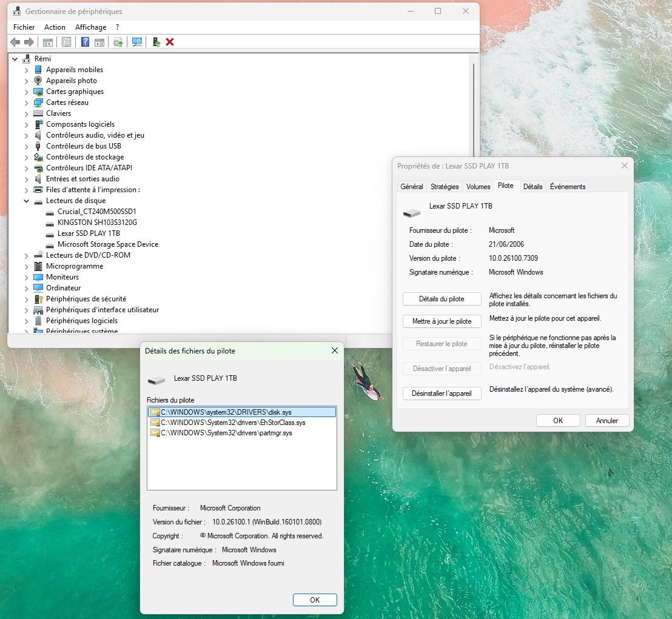Click the back navigation arrow icon
The image size is (672, 619).
click(x=15, y=42)
